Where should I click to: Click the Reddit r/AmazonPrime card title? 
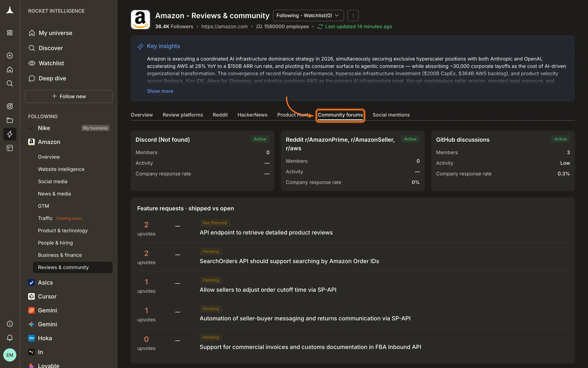(340, 144)
